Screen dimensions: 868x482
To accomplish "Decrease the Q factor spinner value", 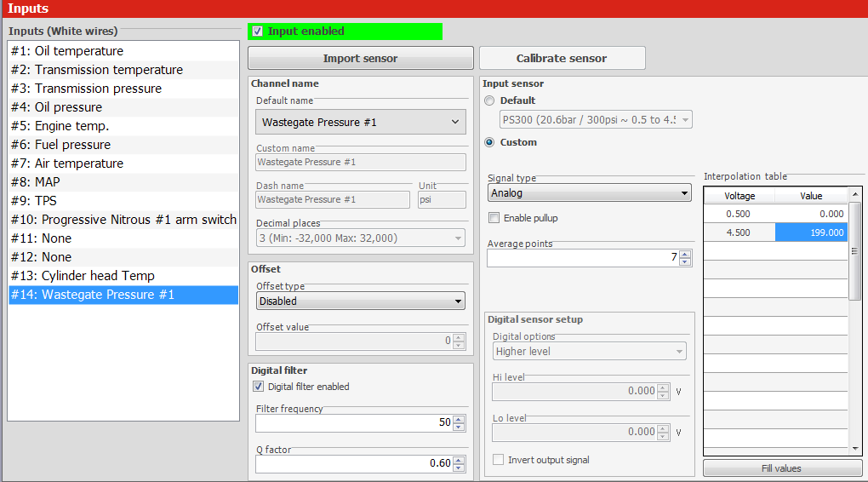I will 459,468.
